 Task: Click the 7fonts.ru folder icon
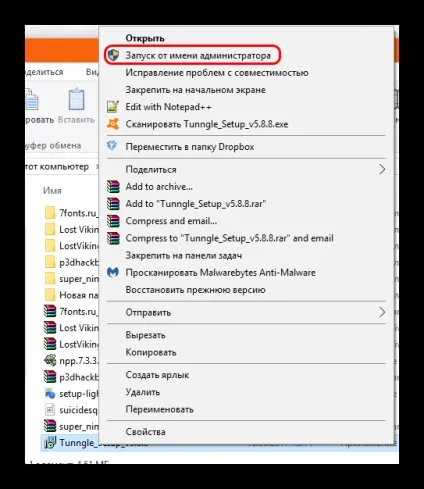pos(50,213)
